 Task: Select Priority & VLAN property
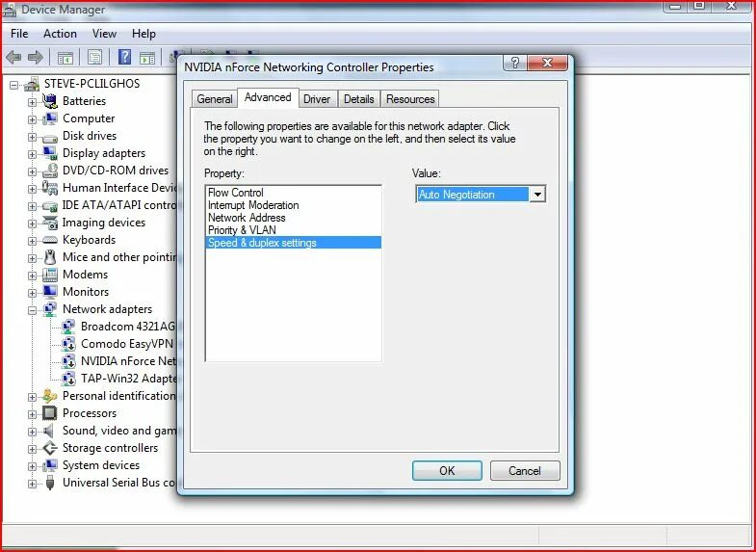tap(293, 230)
